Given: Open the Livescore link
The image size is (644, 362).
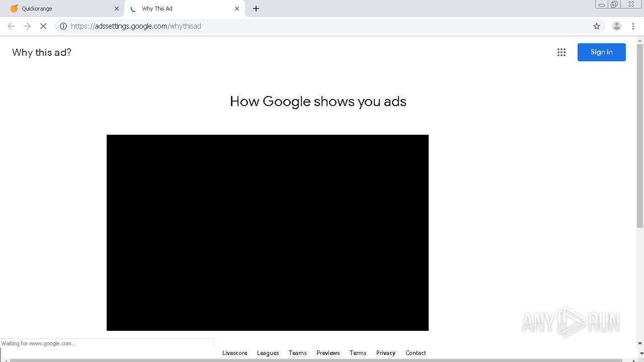Looking at the screenshot, I should pyautogui.click(x=235, y=353).
